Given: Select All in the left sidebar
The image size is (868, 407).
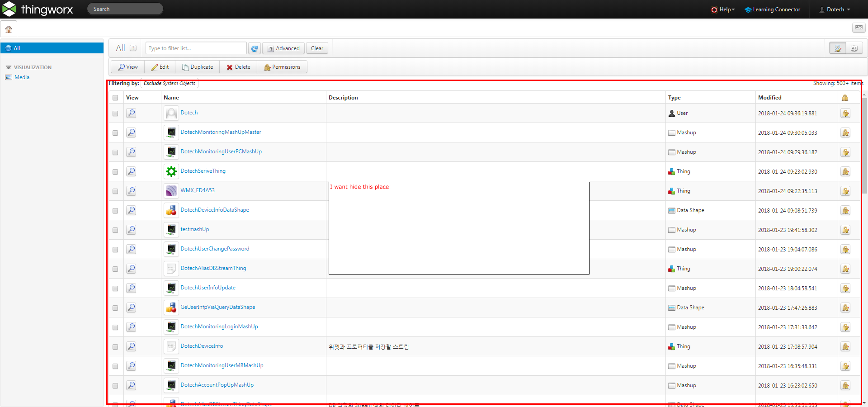Looking at the screenshot, I should 52,48.
